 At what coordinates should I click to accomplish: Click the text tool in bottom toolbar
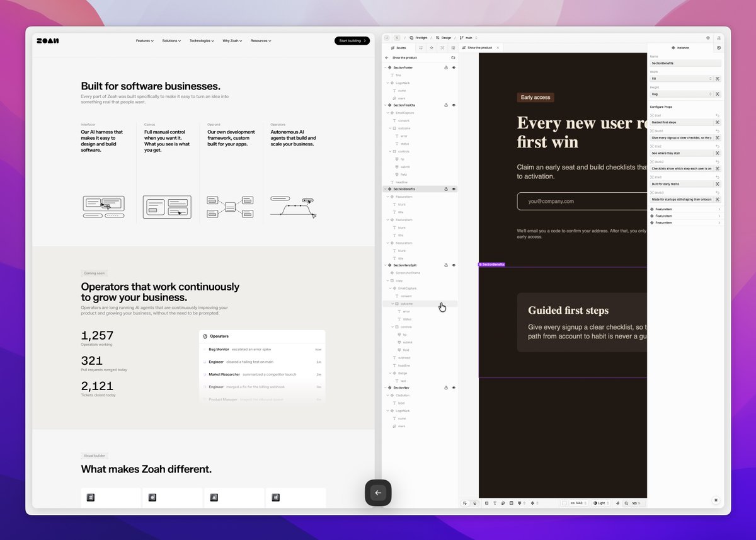(x=495, y=503)
